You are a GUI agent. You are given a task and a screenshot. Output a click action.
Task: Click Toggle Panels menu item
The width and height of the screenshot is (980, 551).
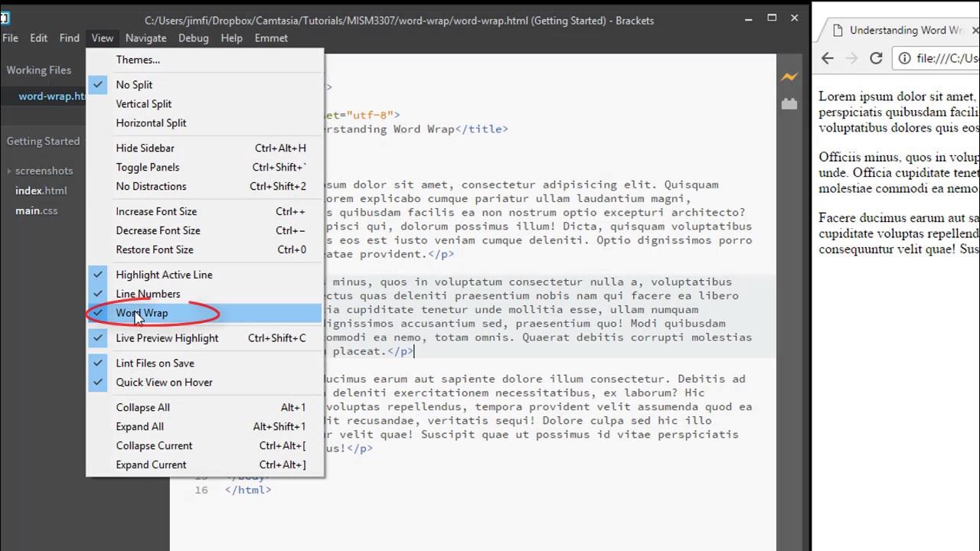pos(204,168)
